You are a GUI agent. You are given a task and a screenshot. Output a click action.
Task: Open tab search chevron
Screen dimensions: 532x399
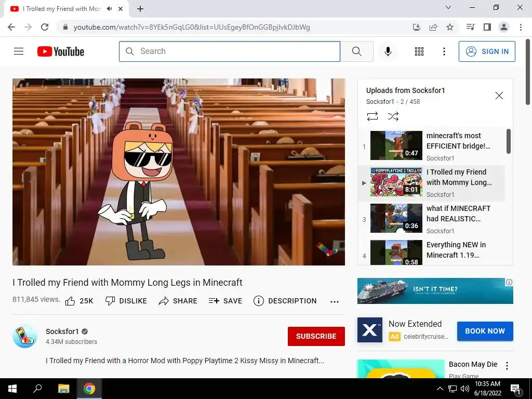[x=448, y=7]
